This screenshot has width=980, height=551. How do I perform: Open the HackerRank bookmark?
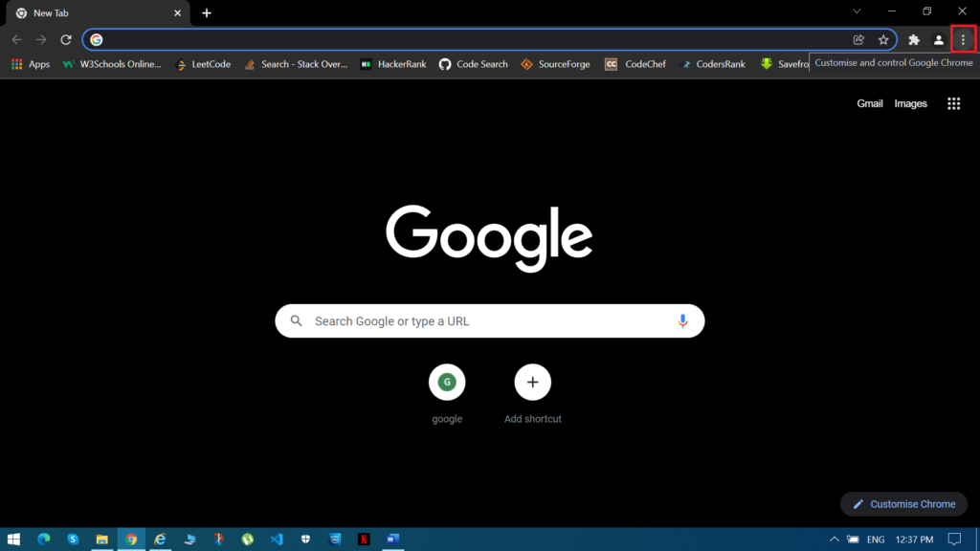coord(393,64)
